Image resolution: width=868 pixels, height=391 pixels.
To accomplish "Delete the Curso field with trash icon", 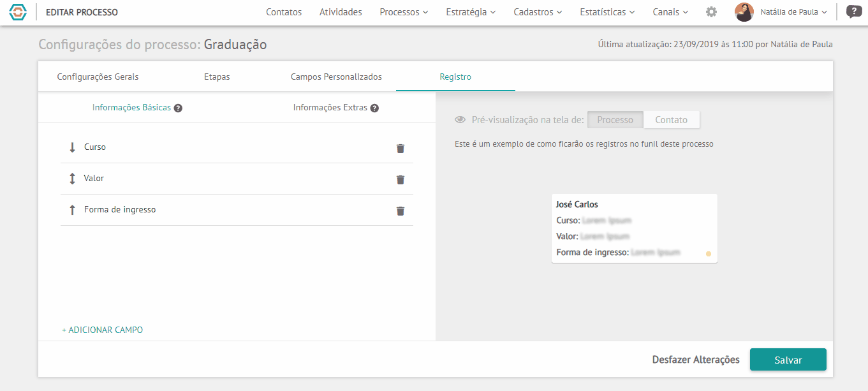I will [x=401, y=149].
